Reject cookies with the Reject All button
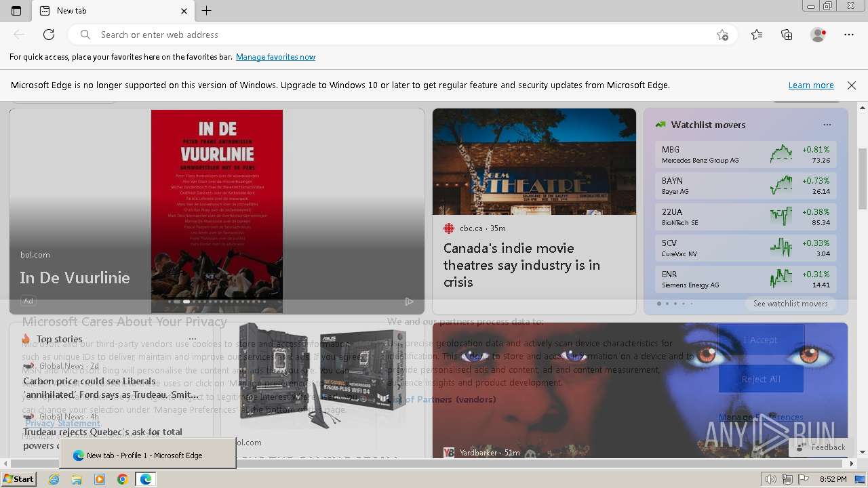Image resolution: width=868 pixels, height=488 pixels. (x=761, y=380)
